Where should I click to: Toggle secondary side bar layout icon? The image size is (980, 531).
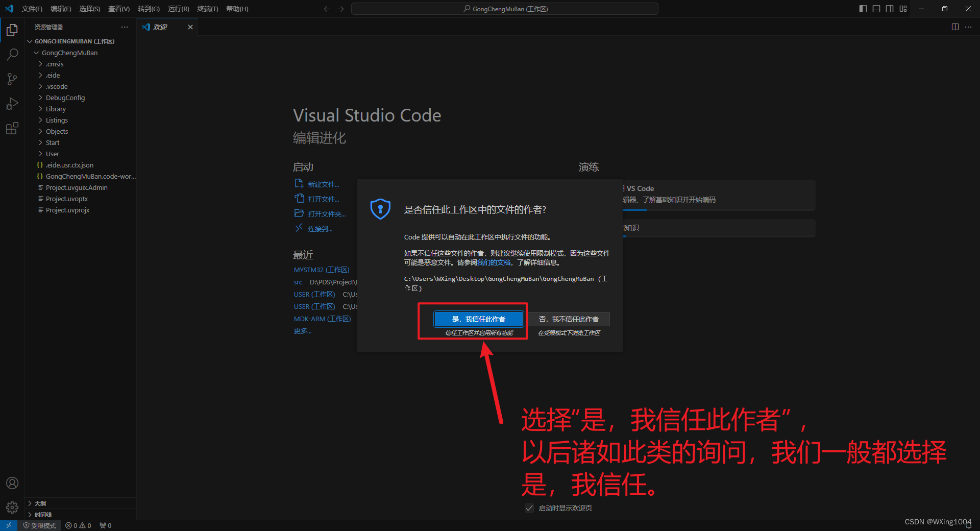coord(890,9)
